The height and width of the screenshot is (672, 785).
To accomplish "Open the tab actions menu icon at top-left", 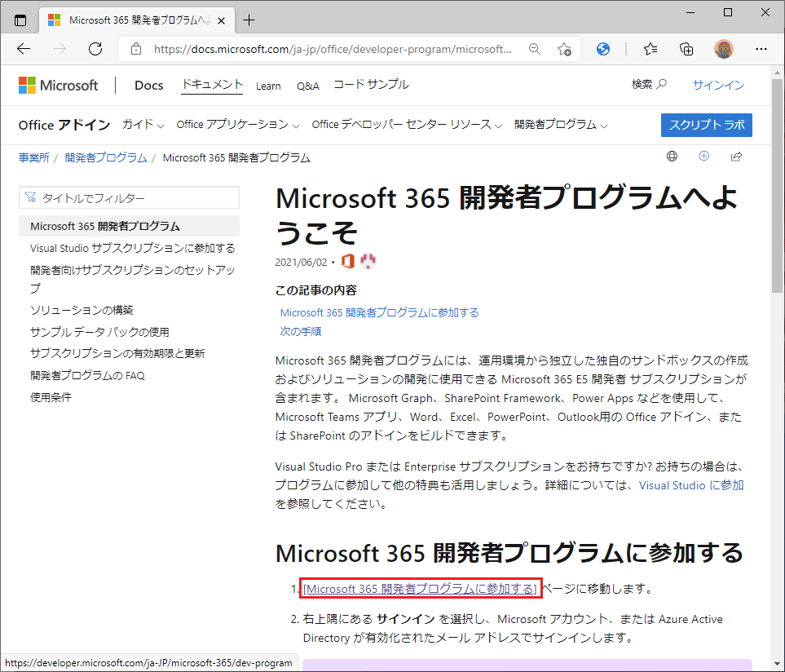I will click(x=20, y=20).
